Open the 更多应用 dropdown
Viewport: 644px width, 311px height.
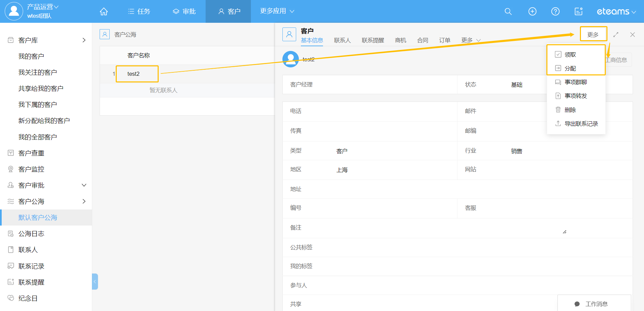tap(277, 11)
